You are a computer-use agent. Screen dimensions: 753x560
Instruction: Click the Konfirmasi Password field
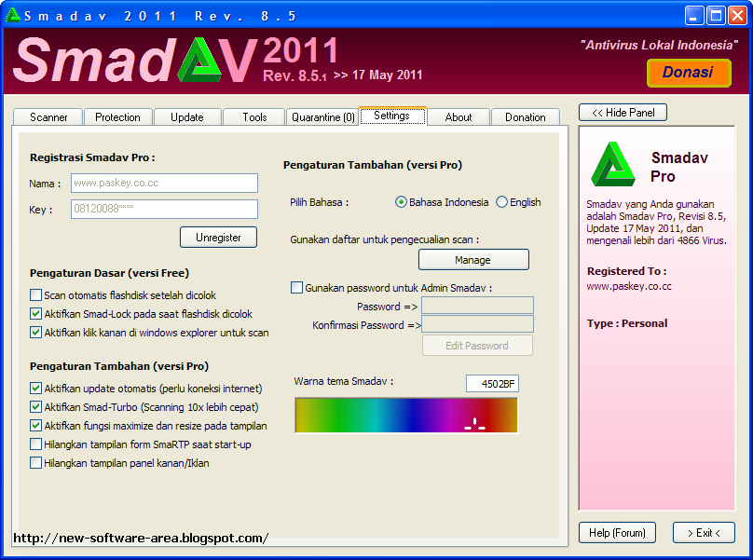coord(477,324)
